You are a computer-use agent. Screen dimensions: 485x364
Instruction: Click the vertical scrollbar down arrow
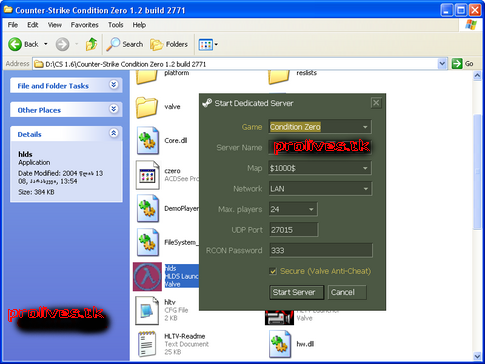477,356
